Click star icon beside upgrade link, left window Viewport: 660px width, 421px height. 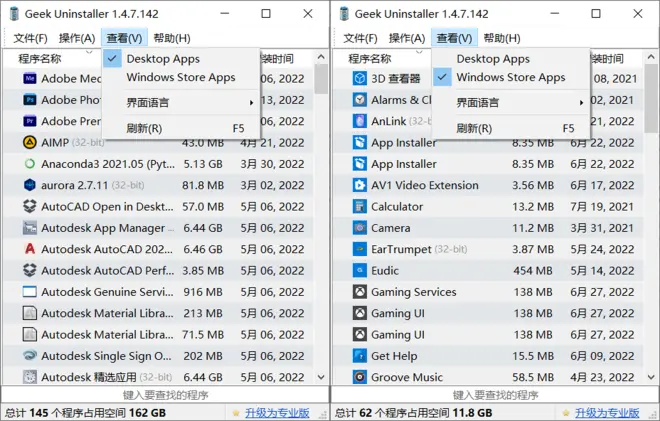coord(236,413)
